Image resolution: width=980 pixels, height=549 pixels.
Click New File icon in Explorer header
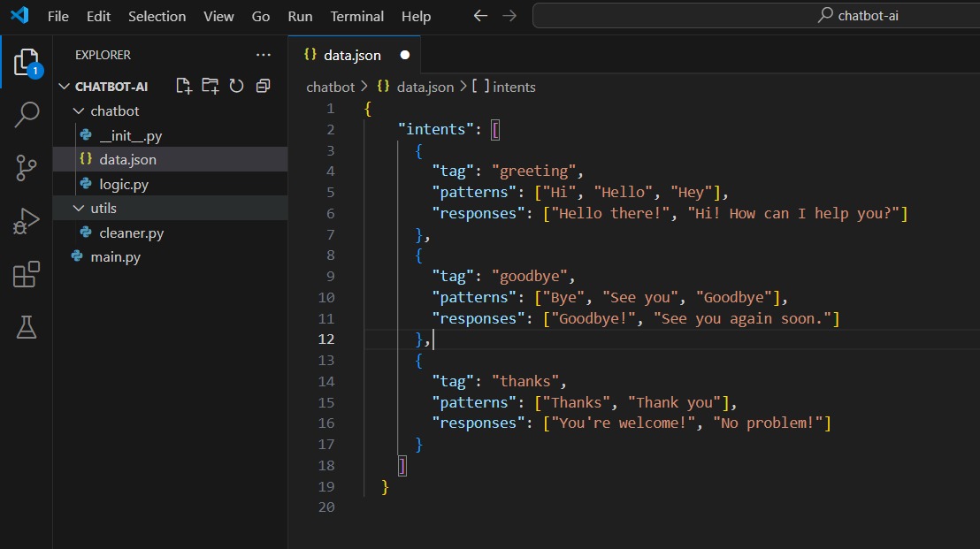coord(184,86)
